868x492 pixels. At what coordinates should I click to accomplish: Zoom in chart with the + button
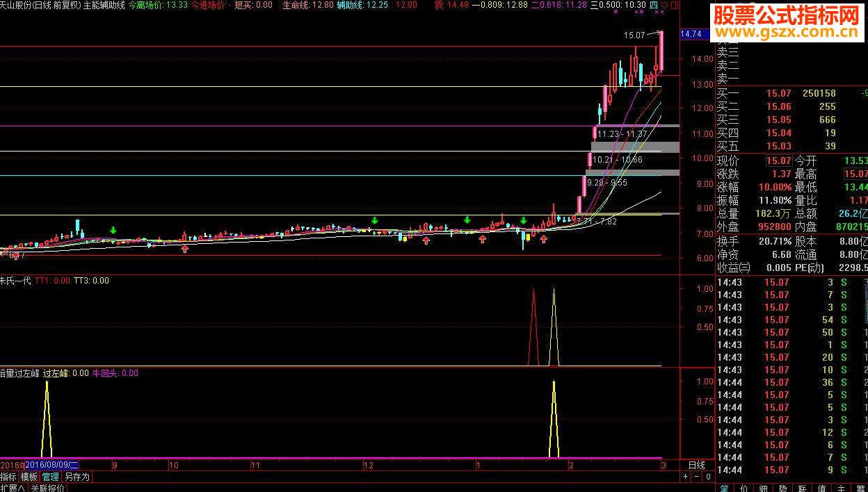pos(686,477)
